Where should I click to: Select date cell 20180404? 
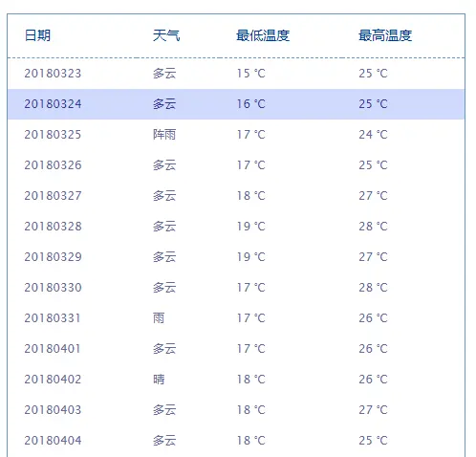tap(53, 441)
